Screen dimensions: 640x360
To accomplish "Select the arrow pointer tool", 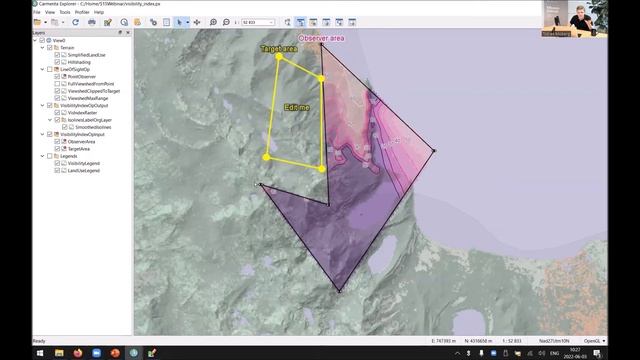I will 179,22.
